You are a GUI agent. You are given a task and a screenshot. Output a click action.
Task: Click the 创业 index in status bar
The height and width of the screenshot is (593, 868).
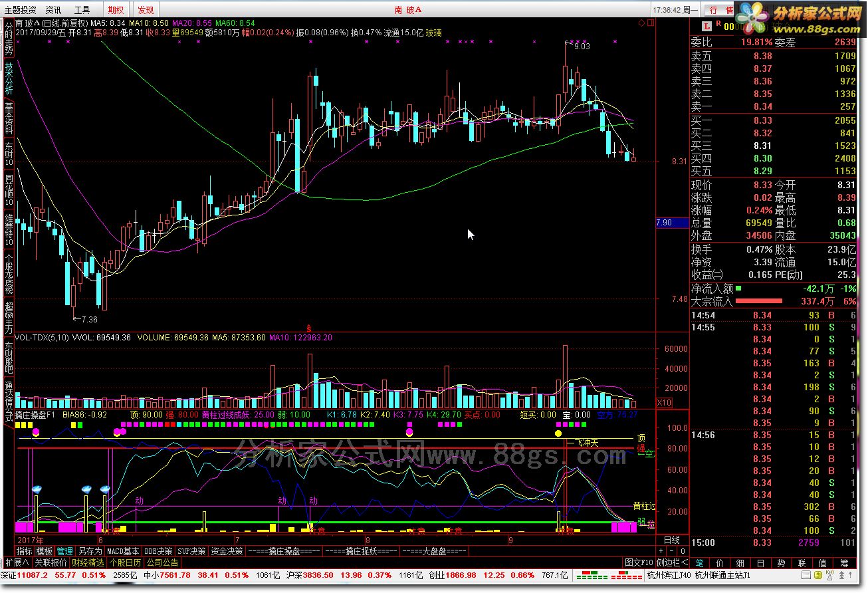(499, 575)
